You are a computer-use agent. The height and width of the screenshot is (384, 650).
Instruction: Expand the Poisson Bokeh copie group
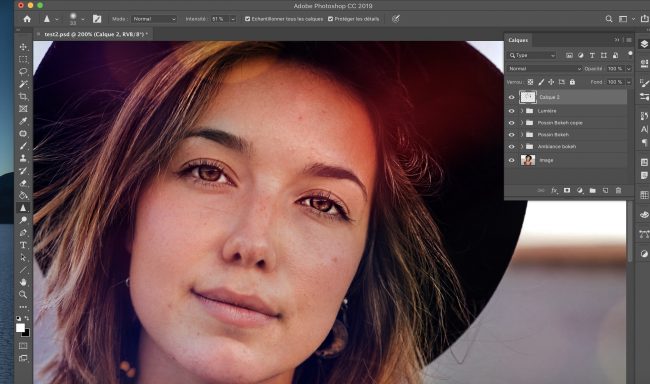(521, 123)
